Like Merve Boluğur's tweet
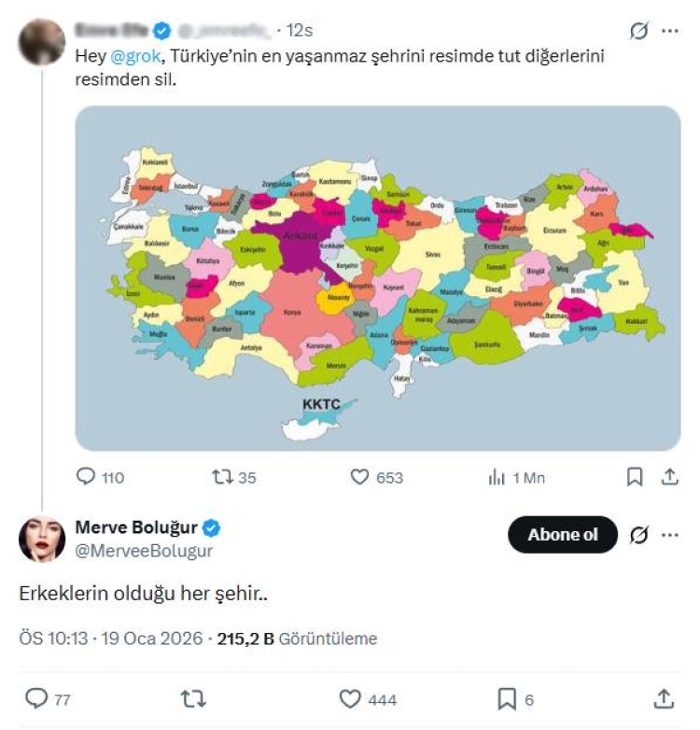This screenshot has height=730, width=700. pyautogui.click(x=350, y=698)
